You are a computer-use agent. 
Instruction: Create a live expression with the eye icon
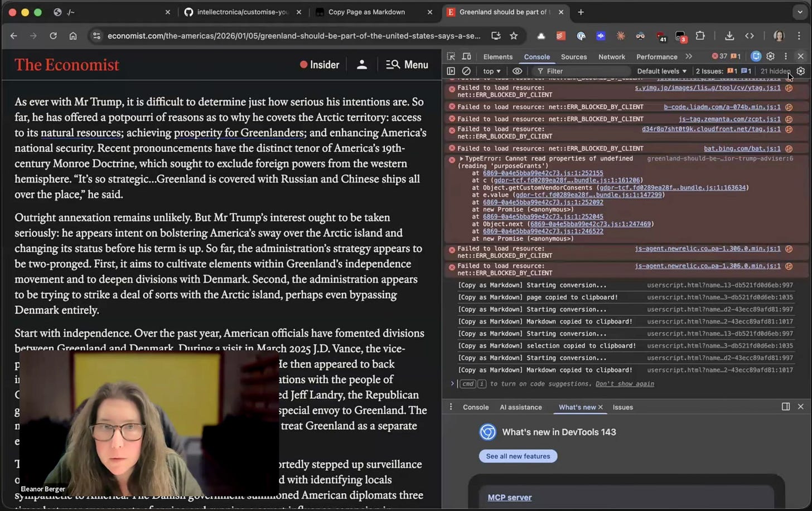[517, 71]
